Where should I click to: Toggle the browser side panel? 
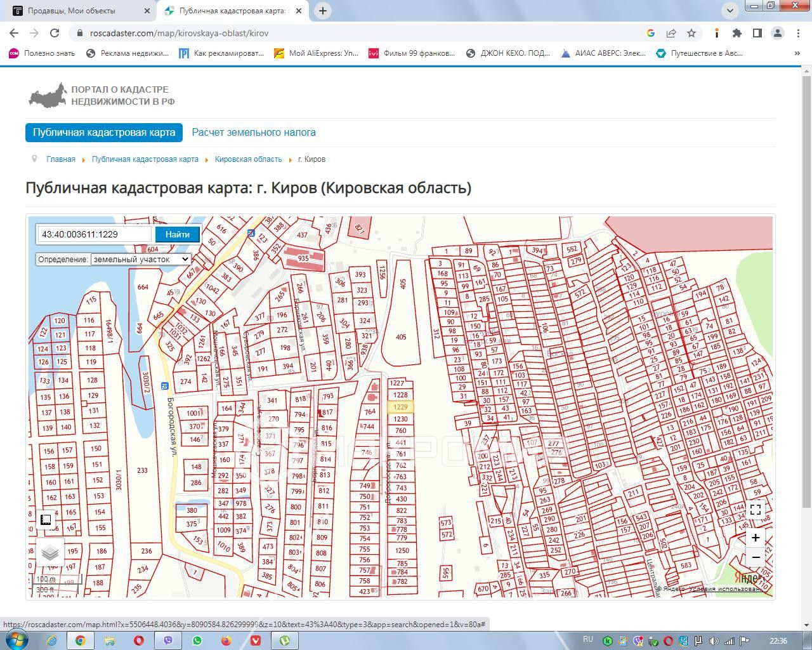[x=757, y=33]
